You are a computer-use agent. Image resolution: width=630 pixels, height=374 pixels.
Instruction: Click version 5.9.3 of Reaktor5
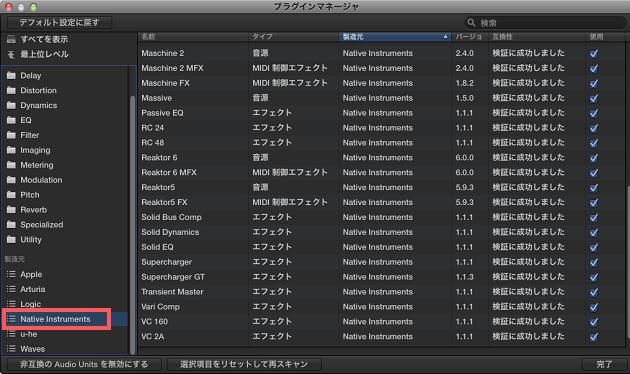coord(464,187)
